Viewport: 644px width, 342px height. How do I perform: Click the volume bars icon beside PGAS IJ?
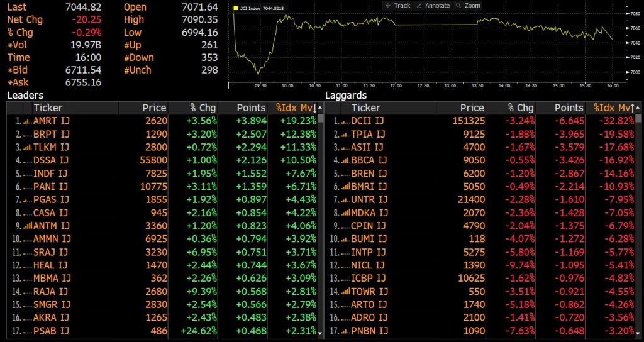point(28,200)
